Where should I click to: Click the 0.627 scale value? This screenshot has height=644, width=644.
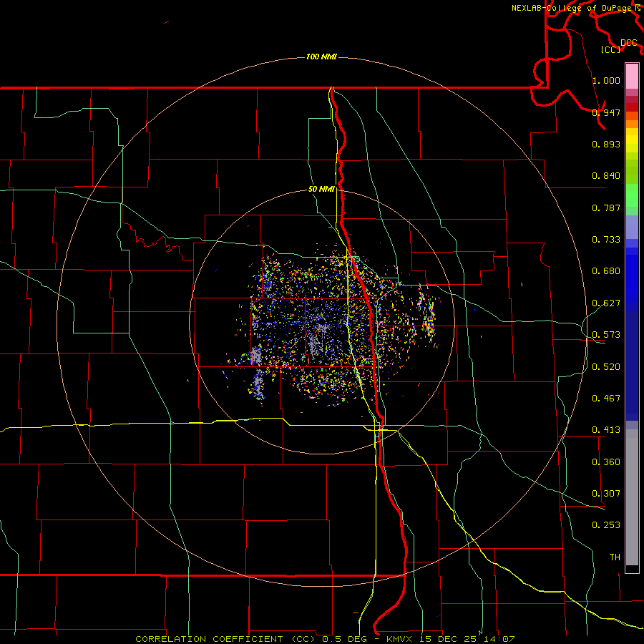[x=606, y=303]
